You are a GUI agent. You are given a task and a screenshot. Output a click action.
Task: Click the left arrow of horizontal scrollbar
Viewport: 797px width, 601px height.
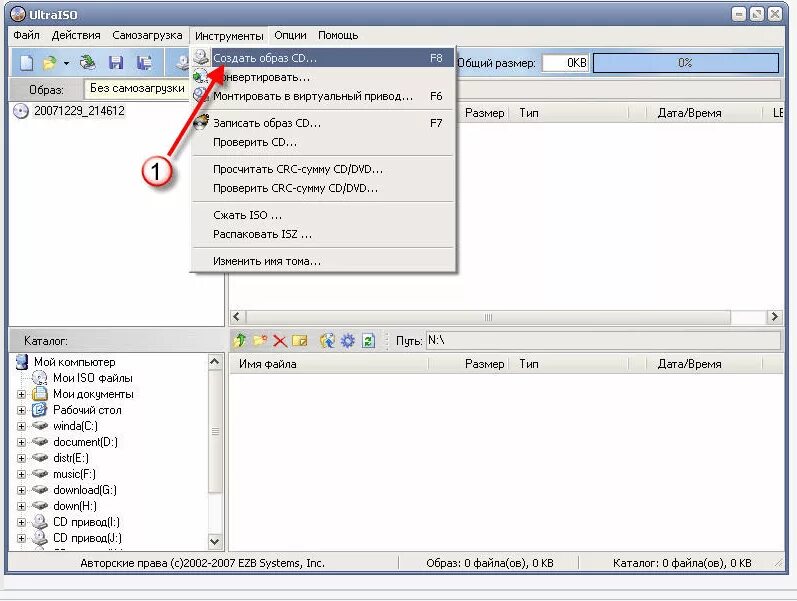(x=236, y=317)
